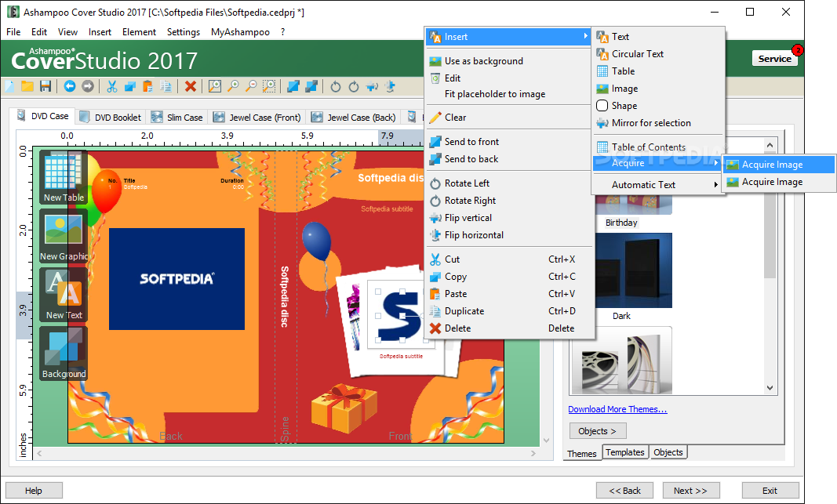The height and width of the screenshot is (504, 837).
Task: Click the Objects > button
Action: pyautogui.click(x=598, y=431)
